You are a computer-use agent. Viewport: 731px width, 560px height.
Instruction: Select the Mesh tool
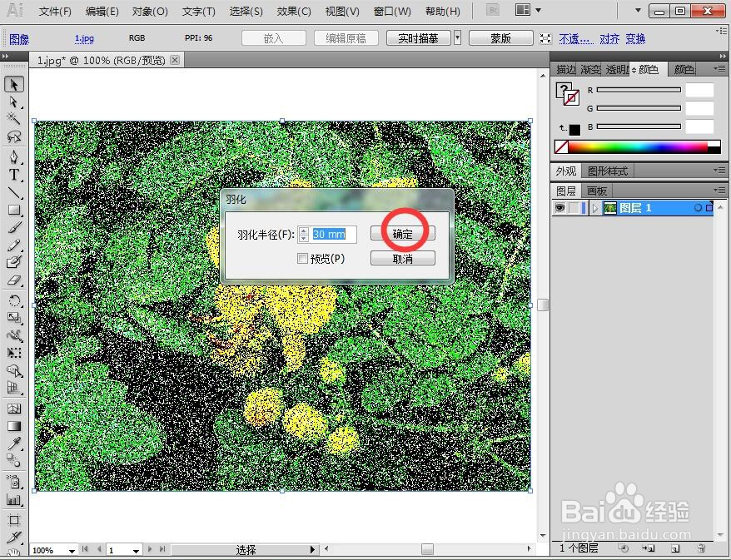coord(14,409)
